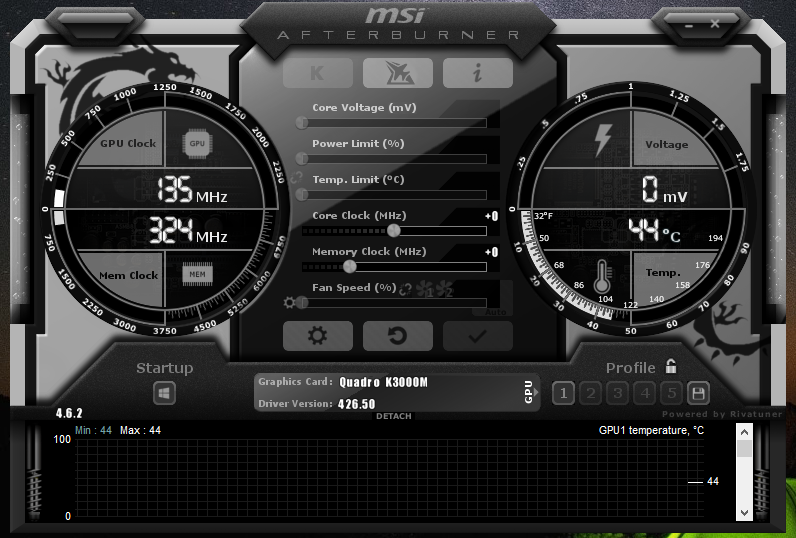Open fan settings gear beside Fan Speed slider

point(289,303)
